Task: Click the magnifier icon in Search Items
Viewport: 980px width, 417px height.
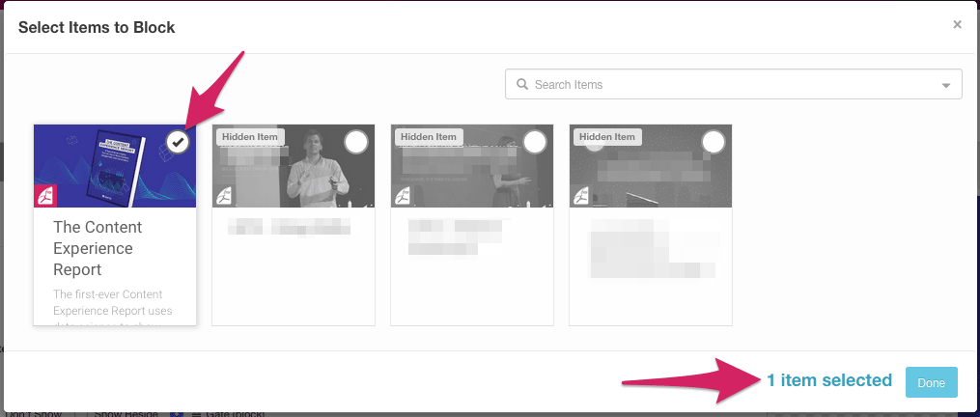Action: 522,84
